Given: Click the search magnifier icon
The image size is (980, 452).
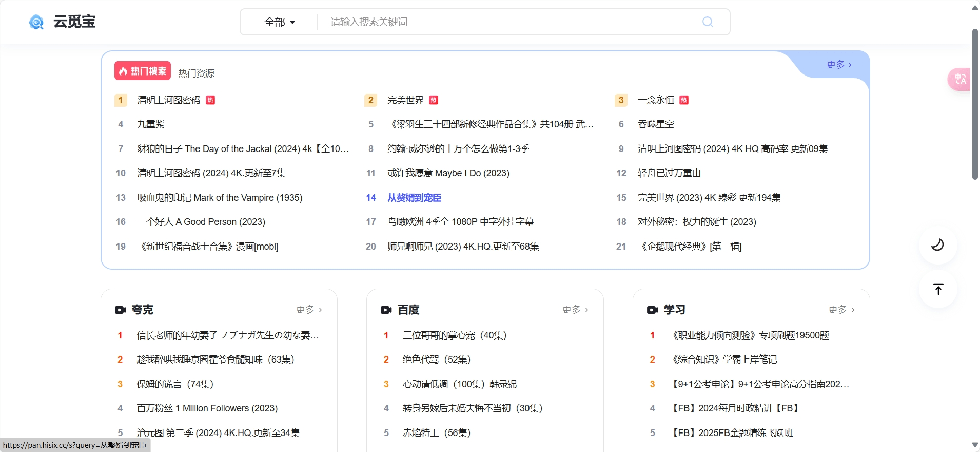Looking at the screenshot, I should (x=708, y=22).
